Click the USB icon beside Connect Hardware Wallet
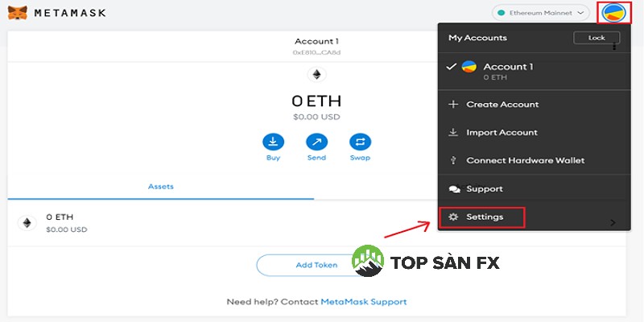The width and height of the screenshot is (644, 322). click(x=453, y=160)
